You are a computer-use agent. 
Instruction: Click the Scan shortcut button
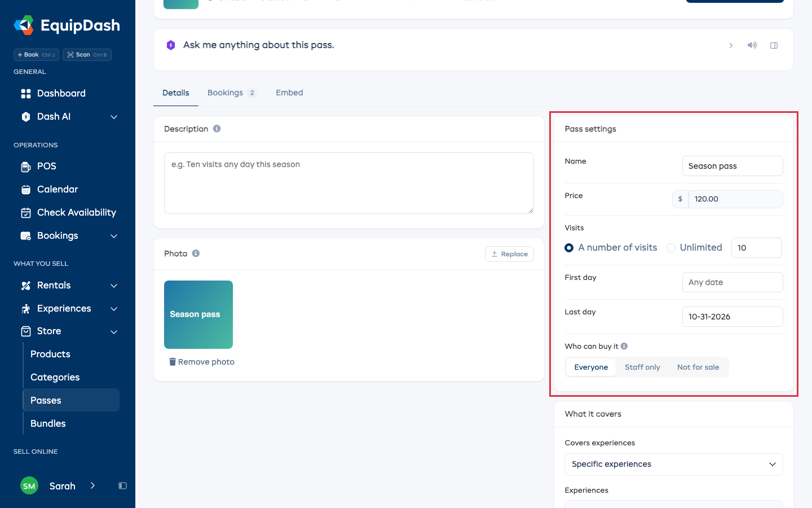point(87,55)
